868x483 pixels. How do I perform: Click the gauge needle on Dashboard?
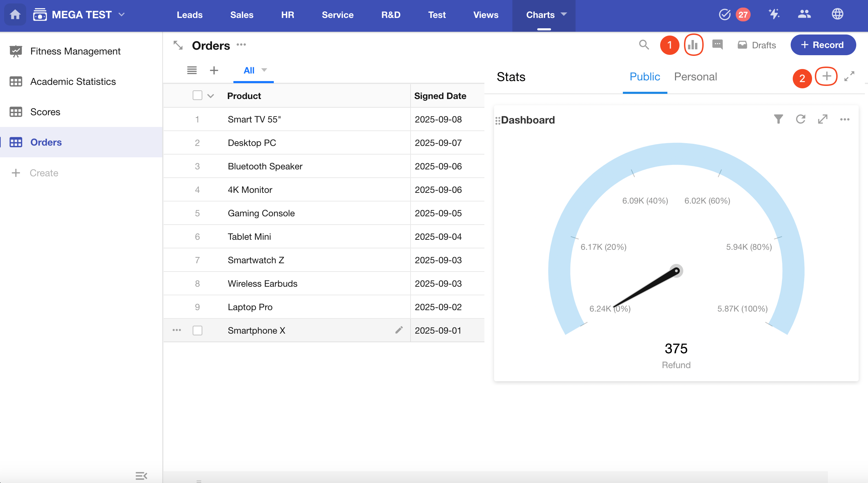(646, 288)
